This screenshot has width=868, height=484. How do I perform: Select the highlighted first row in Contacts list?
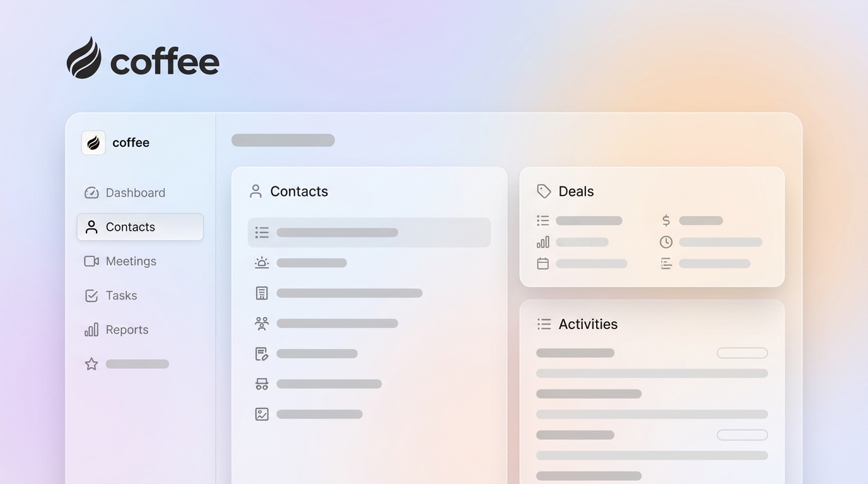click(369, 232)
